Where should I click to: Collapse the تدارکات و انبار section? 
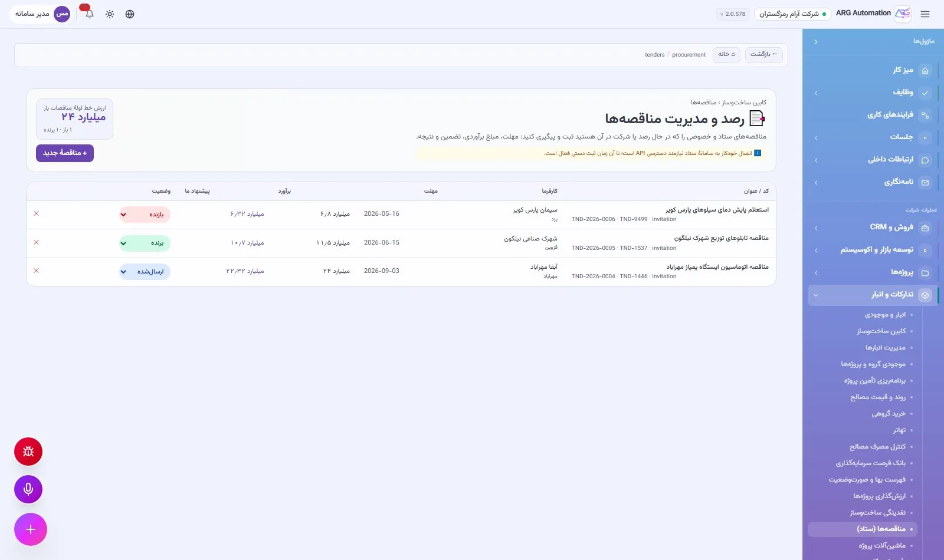pos(816,295)
